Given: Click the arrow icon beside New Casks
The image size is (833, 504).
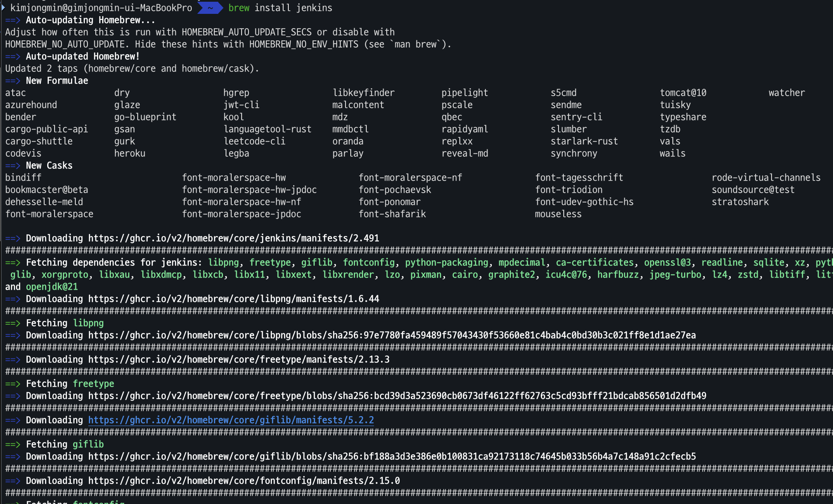Looking at the screenshot, I should point(13,165).
